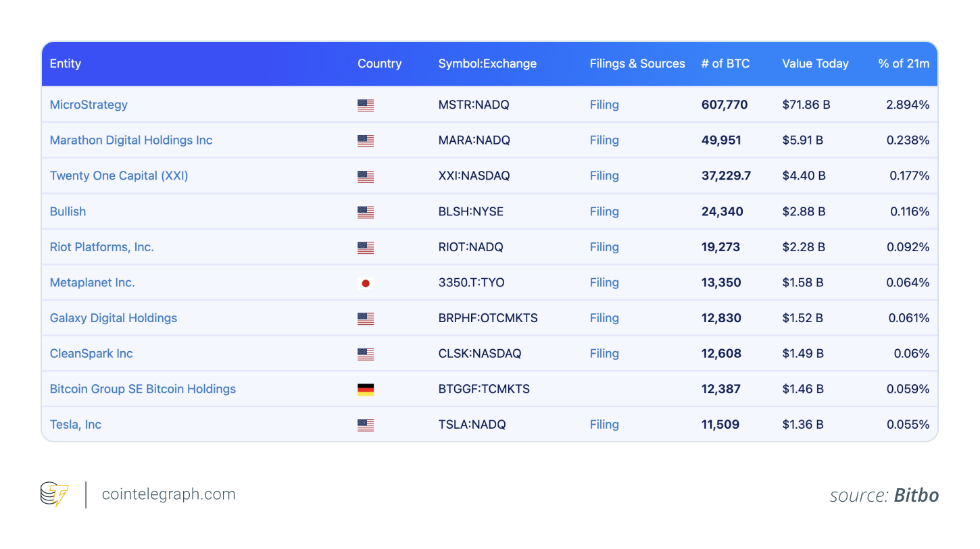
Task: Select the US flag beside Galaxy Digital Holdings
Action: coord(366,318)
